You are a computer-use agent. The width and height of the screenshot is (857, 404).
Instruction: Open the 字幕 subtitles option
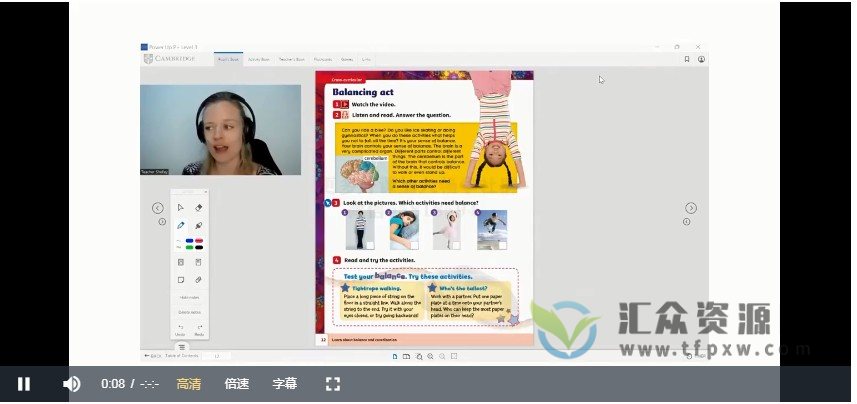click(x=285, y=384)
